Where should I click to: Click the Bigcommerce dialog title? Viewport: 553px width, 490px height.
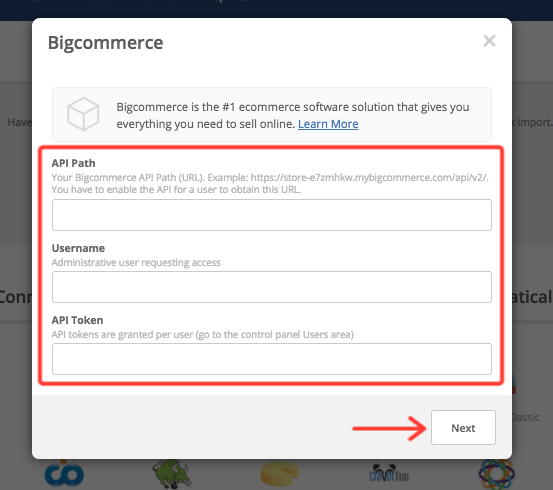[x=105, y=43]
